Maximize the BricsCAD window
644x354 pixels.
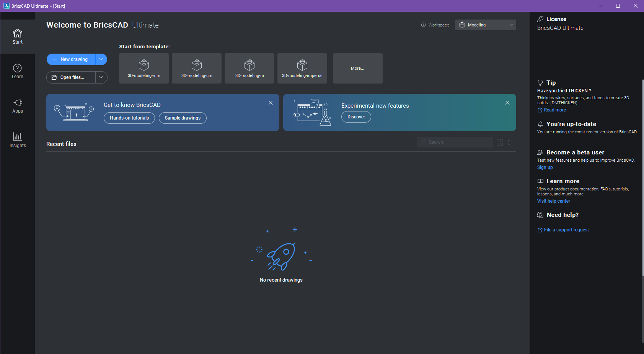[x=618, y=6]
